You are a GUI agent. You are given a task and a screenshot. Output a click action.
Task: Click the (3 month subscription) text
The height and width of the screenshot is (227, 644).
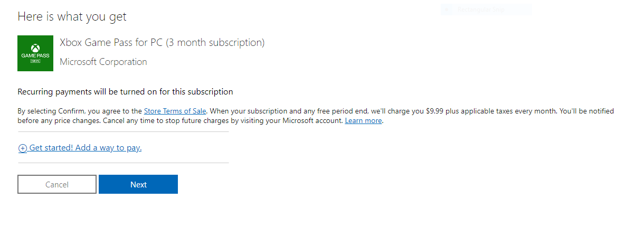(x=215, y=43)
